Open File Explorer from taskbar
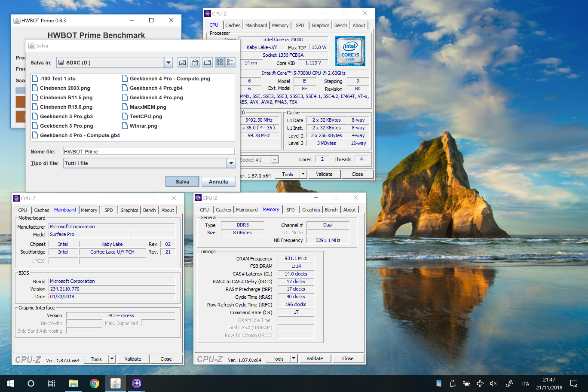The width and height of the screenshot is (588, 392). pyautogui.click(x=73, y=383)
